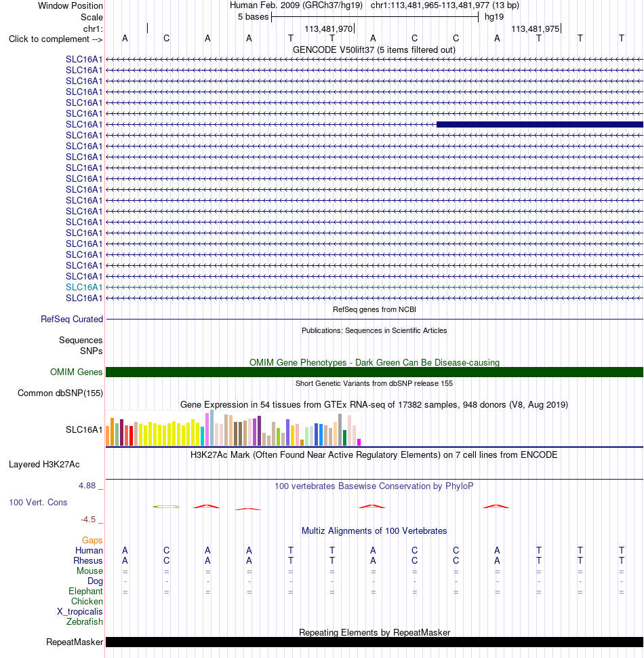Viewport: 644px width, 658px height.
Task: Select the Rhesus species label
Action: 87,561
